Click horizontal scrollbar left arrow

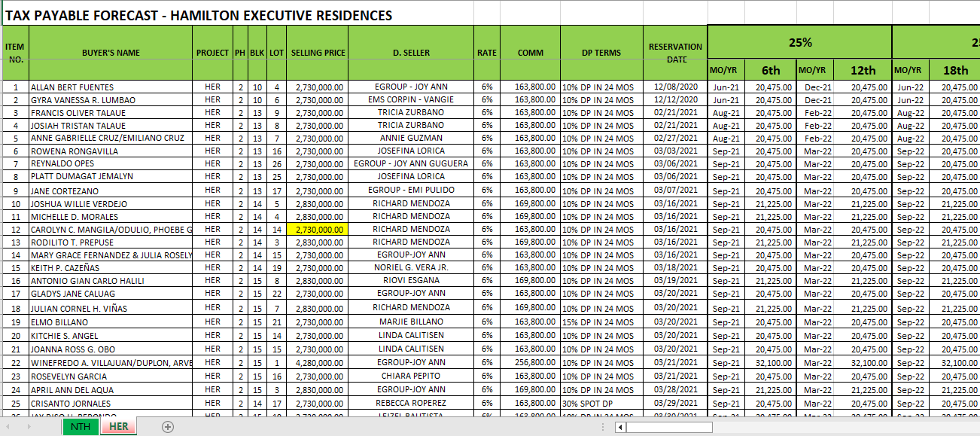click(620, 427)
